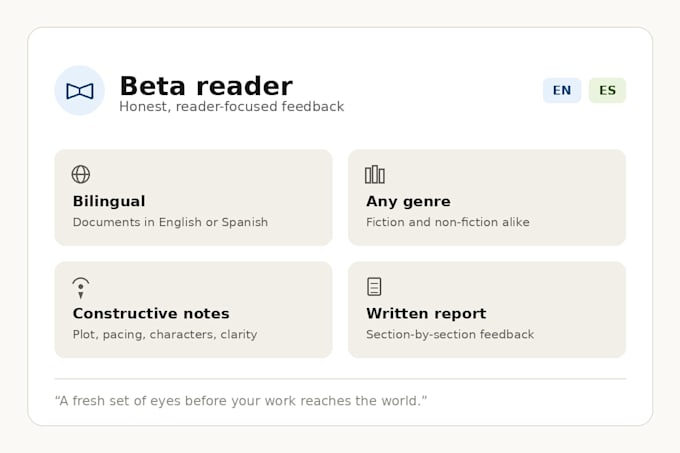Viewport: 680px width, 453px height.
Task: Click the books icon above Any genre
Action: (375, 174)
